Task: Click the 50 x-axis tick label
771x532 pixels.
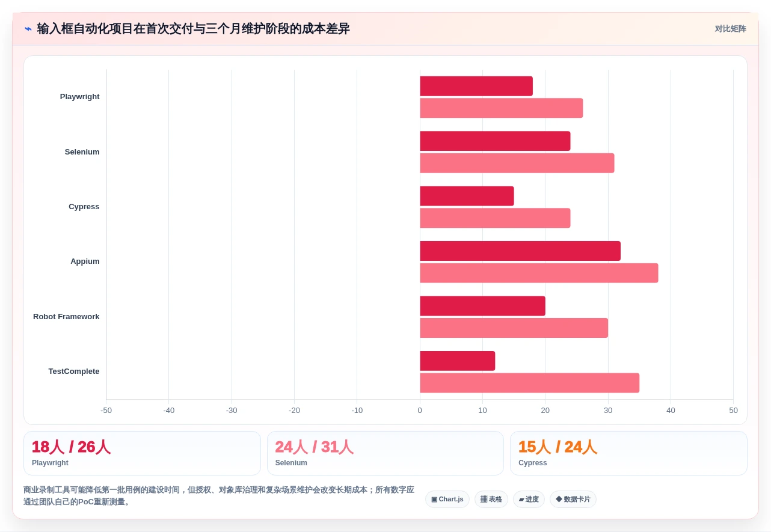Action: click(x=733, y=411)
